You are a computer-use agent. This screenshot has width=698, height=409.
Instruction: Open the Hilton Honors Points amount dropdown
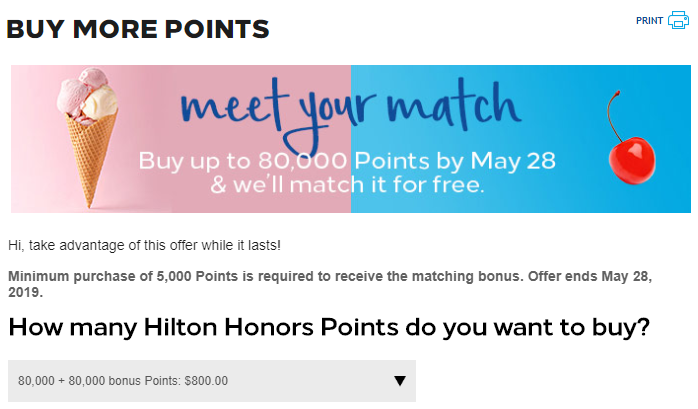click(x=212, y=381)
